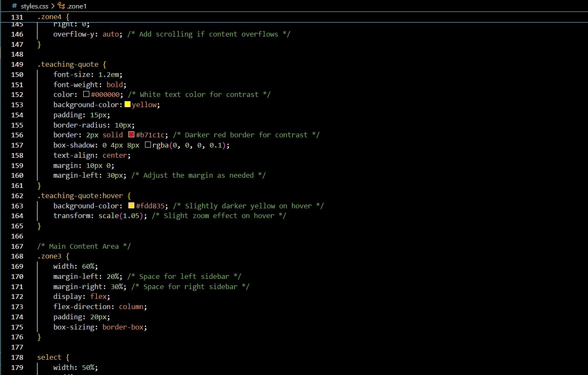Click comment "Add scrolling if content overflows"
588x375 pixels.
pyautogui.click(x=209, y=34)
